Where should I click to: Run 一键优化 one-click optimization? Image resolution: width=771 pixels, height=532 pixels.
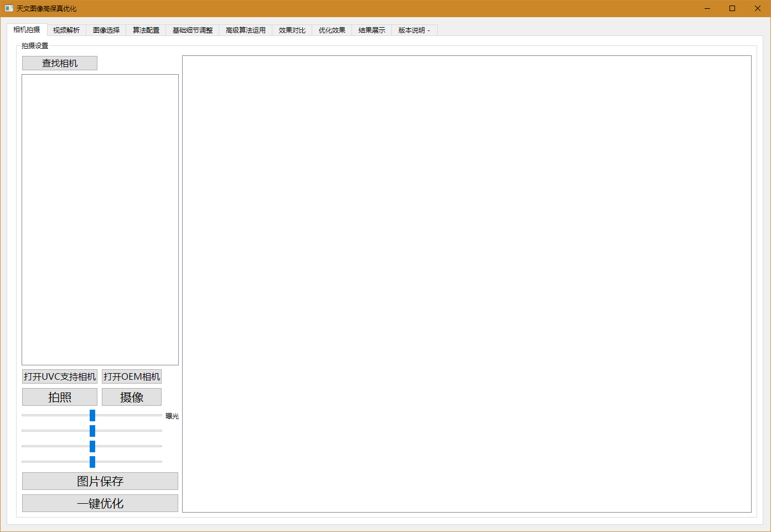click(100, 503)
